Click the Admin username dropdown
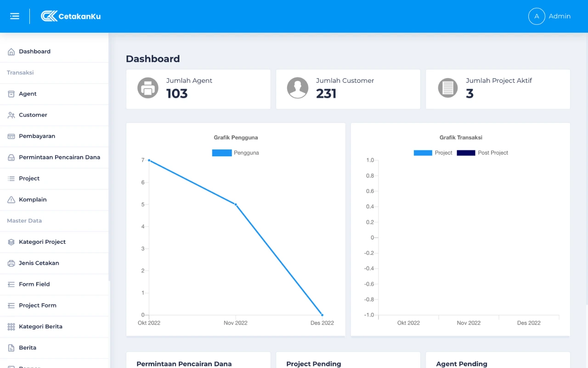 tap(560, 16)
